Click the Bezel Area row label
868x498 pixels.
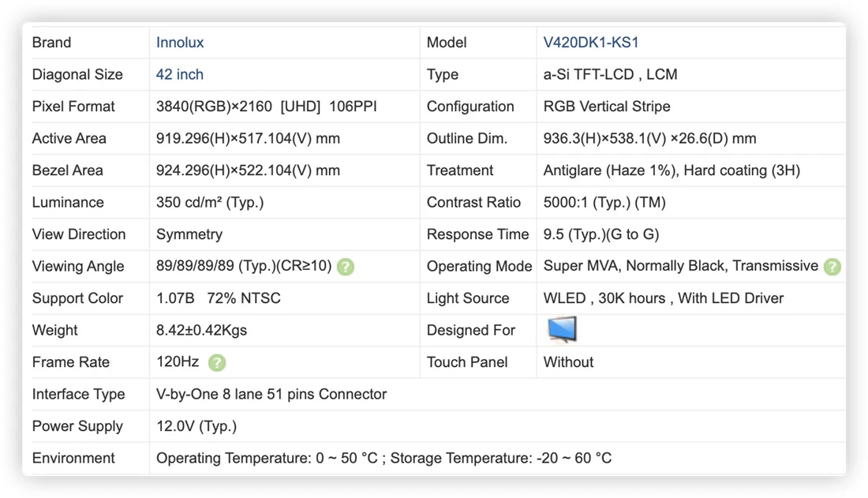[x=68, y=170]
